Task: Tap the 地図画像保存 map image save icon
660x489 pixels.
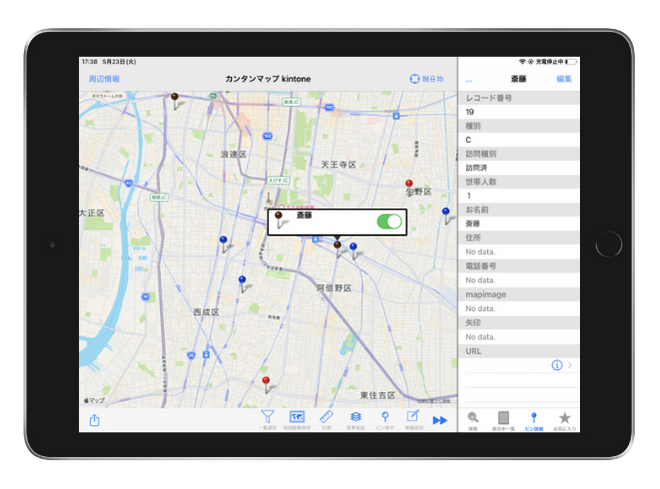Action: [x=297, y=420]
